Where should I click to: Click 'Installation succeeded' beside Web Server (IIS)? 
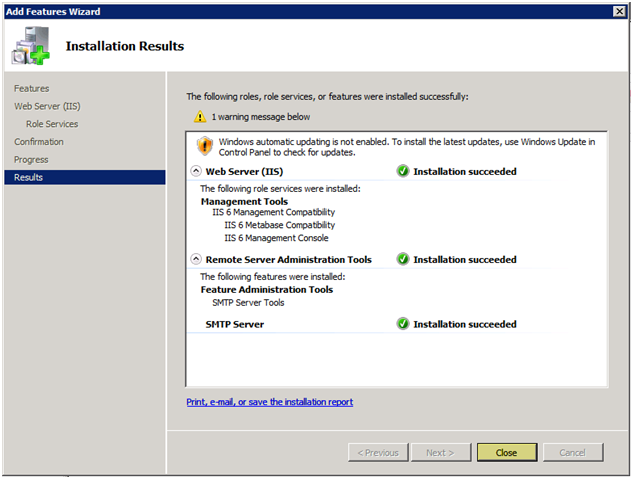coord(465,172)
